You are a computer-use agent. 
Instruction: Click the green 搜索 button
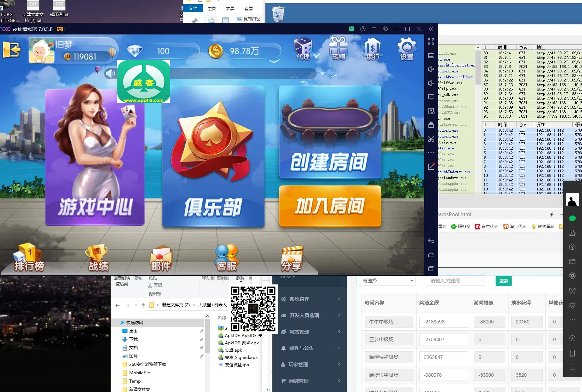pos(503,281)
